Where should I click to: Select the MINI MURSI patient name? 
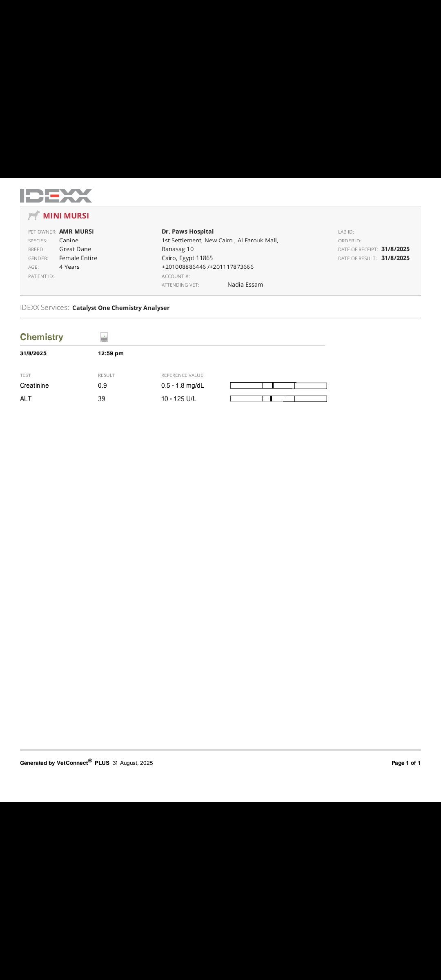[x=66, y=216]
